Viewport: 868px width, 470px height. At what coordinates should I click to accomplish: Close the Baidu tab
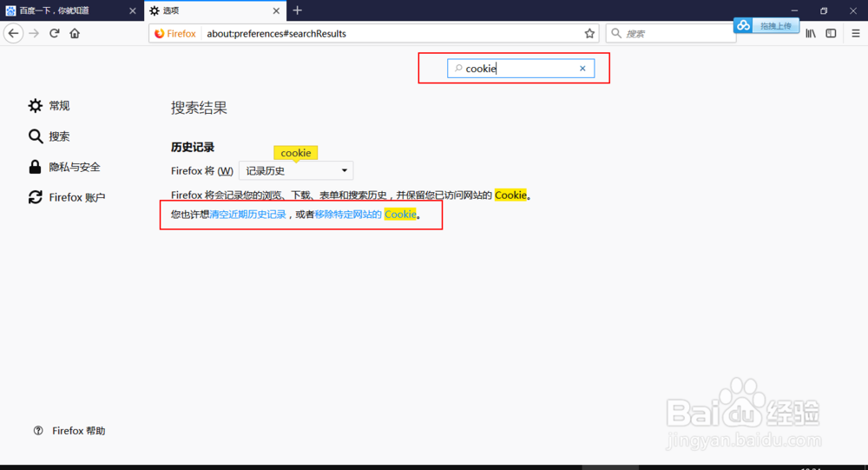132,10
